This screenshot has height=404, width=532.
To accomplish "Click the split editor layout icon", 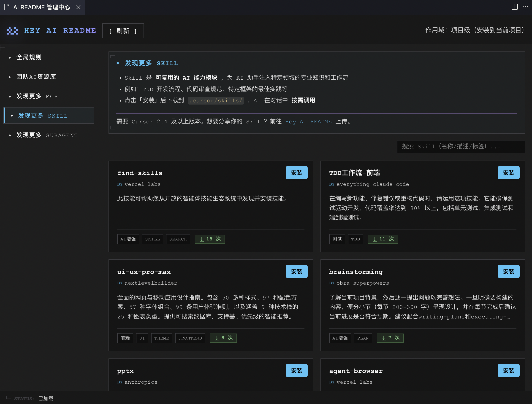I will pos(514,7).
